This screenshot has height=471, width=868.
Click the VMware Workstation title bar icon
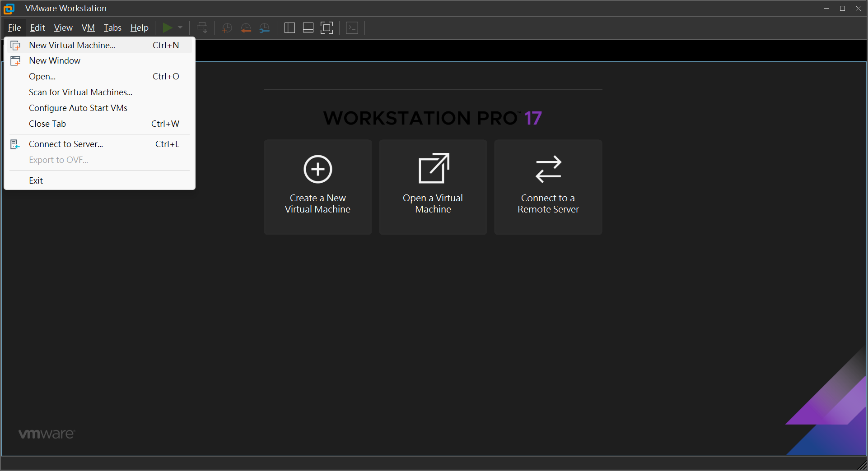[9, 9]
